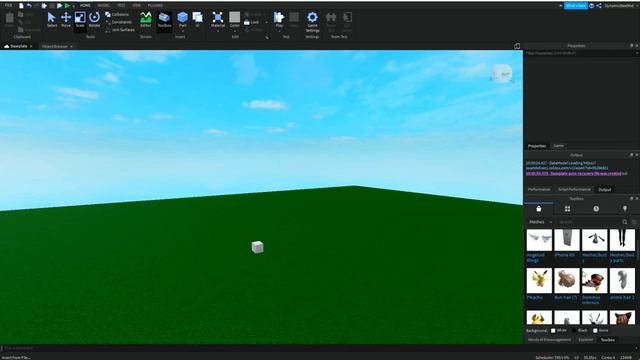Toggle Collisions option
Image resolution: width=640 pixels, height=360 pixels.
tap(117, 14)
